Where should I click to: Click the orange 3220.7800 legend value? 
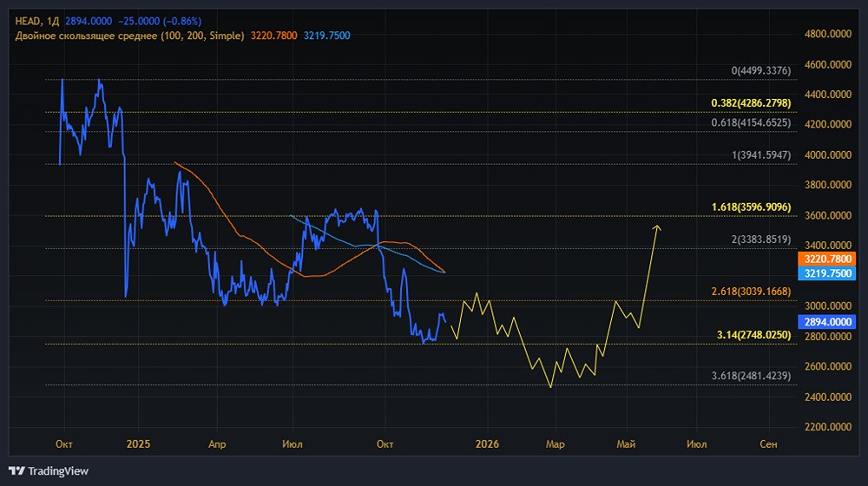click(x=273, y=36)
